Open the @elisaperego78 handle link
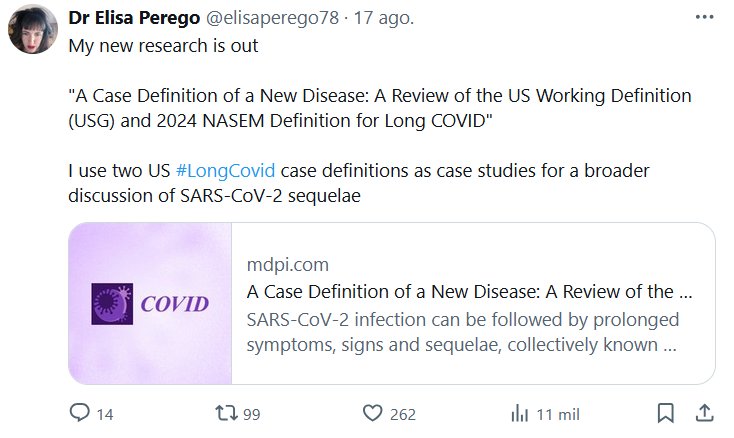 [x=270, y=19]
